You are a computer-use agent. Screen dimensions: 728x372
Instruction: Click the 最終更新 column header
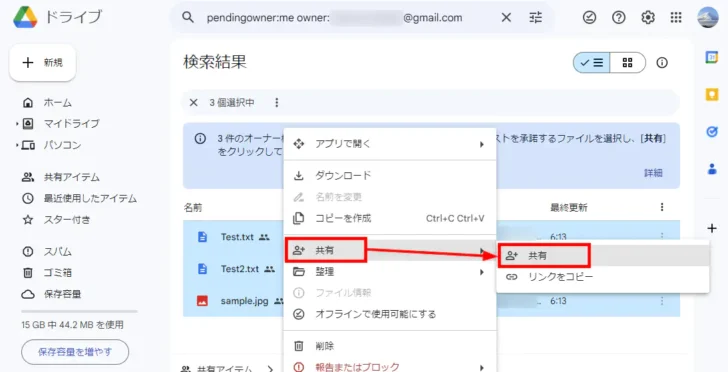click(x=569, y=208)
